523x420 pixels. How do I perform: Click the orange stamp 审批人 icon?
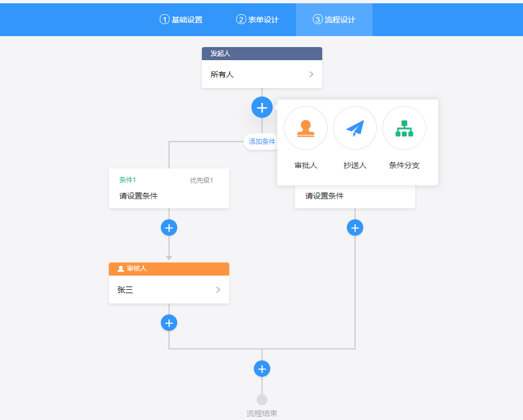[x=305, y=128]
